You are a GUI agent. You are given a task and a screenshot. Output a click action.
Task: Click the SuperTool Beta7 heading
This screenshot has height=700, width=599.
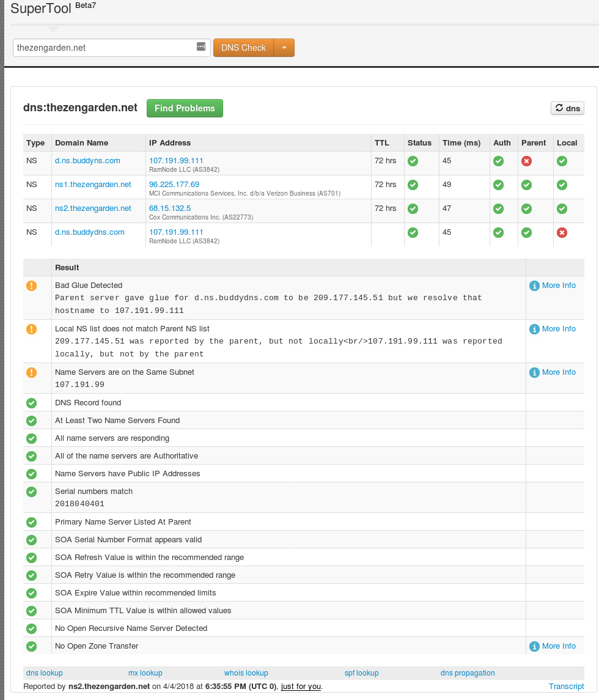click(x=53, y=7)
